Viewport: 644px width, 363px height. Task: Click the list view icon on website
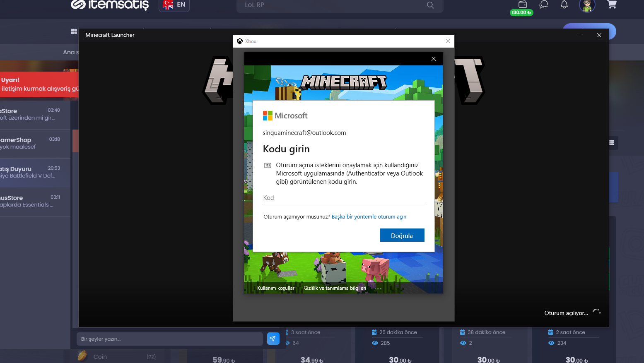coord(611,143)
